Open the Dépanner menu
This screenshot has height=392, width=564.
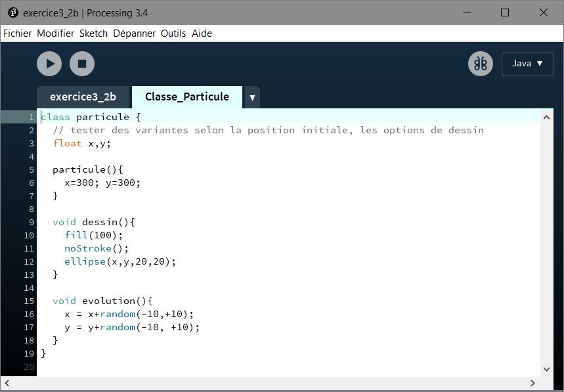[134, 33]
